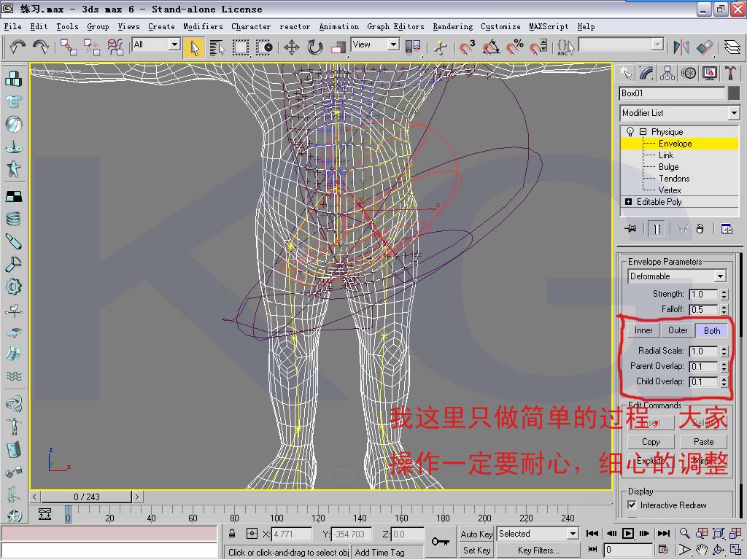Open the Display command panel tab
The height and width of the screenshot is (560, 747).
point(710,74)
